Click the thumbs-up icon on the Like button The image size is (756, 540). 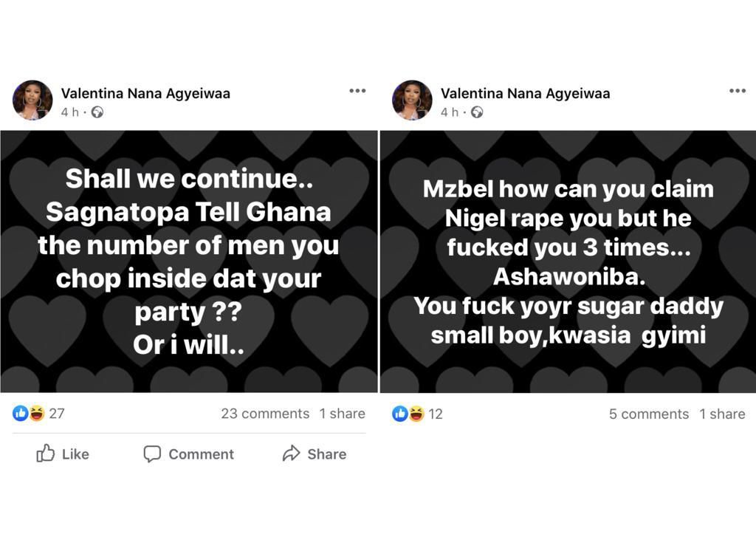(x=46, y=454)
